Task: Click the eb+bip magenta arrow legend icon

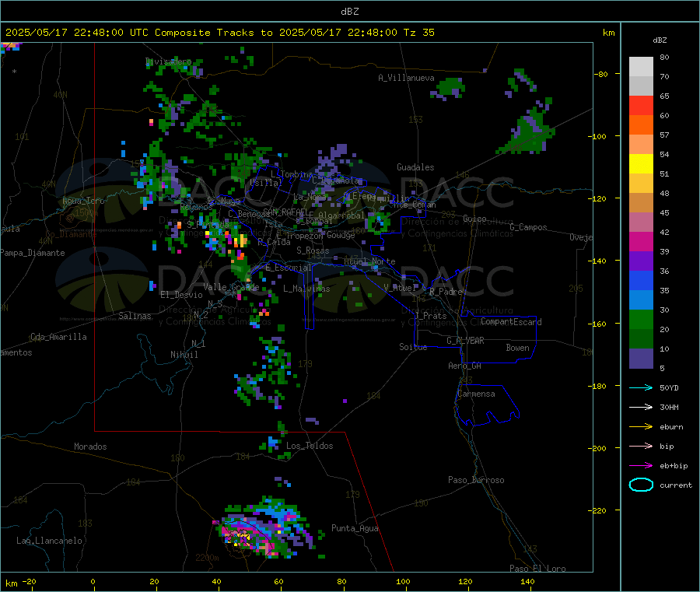Action: (641, 466)
